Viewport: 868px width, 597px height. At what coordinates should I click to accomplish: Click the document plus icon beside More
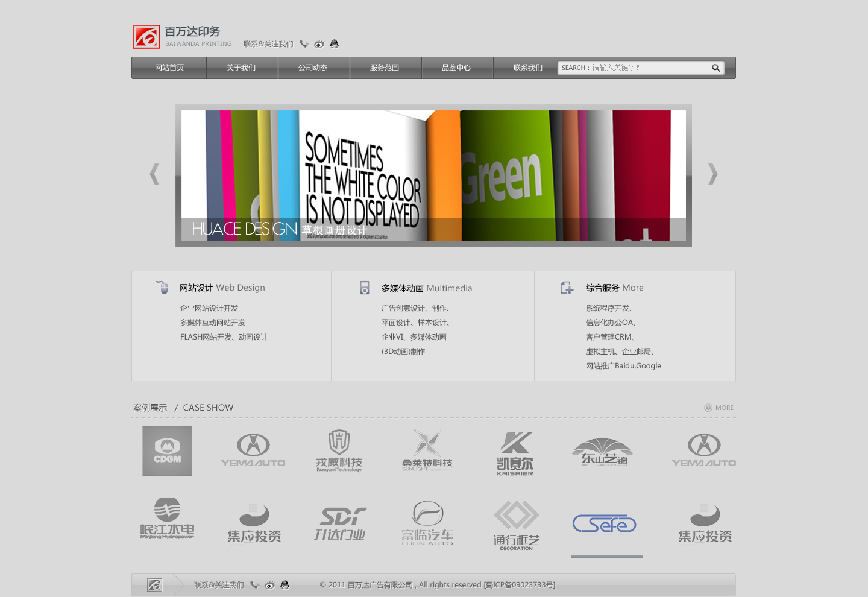point(567,288)
